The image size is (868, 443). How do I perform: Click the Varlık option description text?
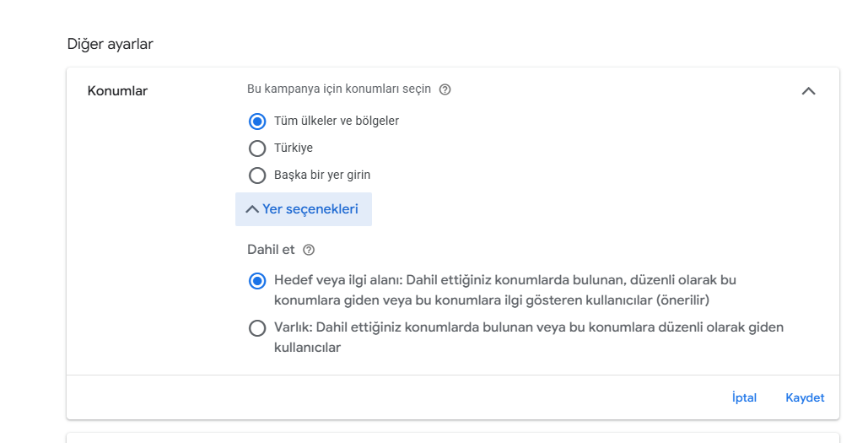[529, 338]
